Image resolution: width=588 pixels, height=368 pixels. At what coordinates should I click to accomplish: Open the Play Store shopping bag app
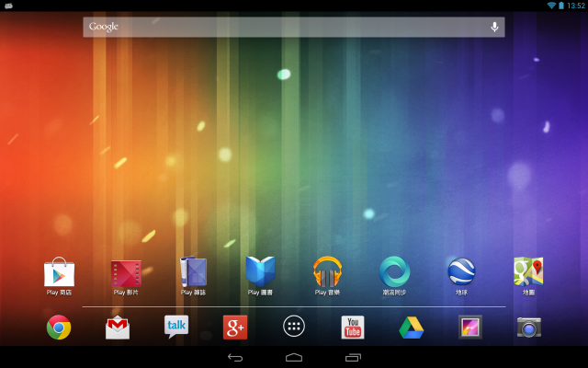[59, 276]
